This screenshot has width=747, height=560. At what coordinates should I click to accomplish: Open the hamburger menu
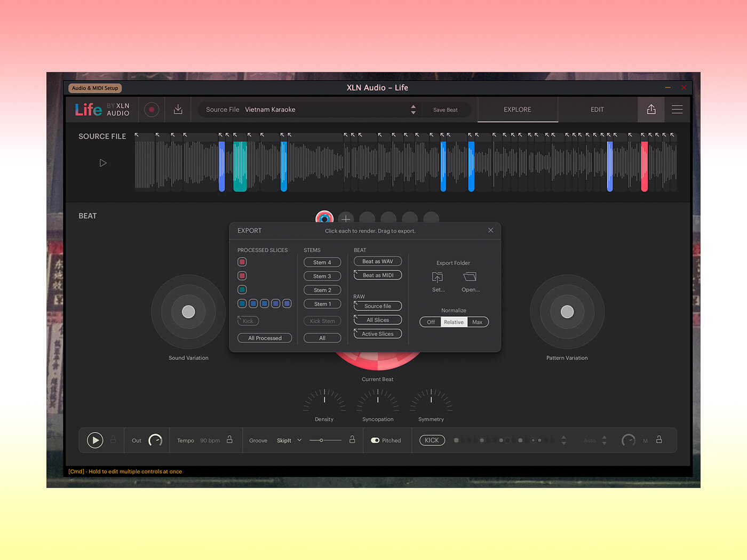pos(677,109)
